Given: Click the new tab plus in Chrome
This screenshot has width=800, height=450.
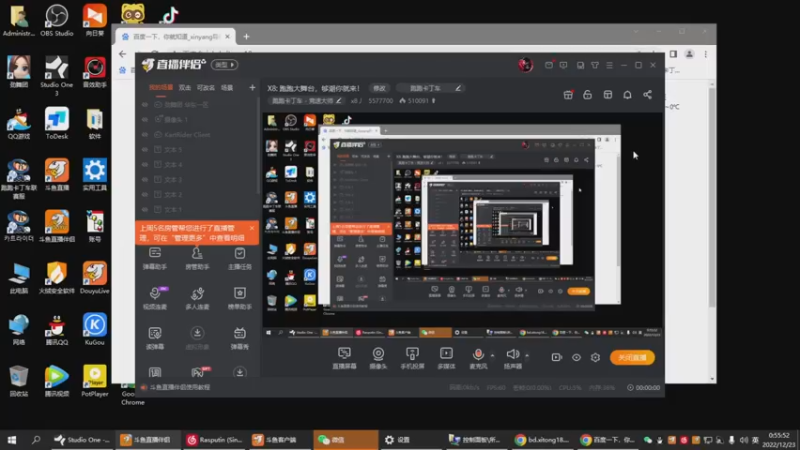Looking at the screenshot, I should coord(246,37).
